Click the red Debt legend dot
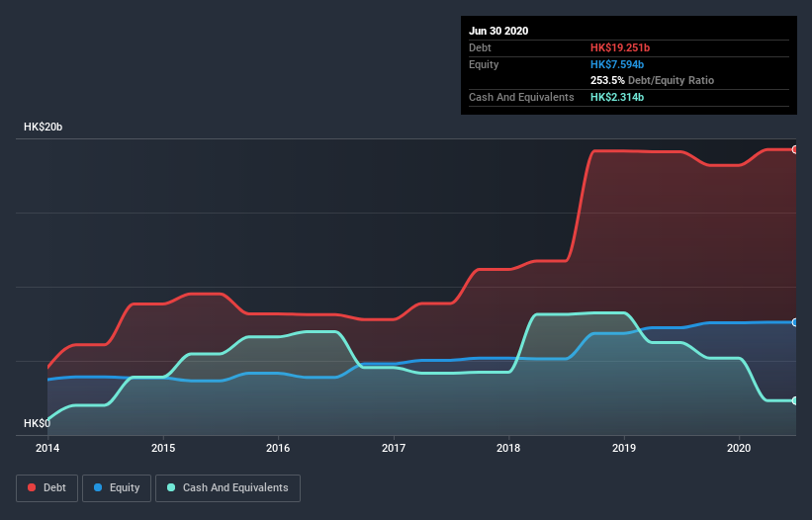 coord(32,487)
